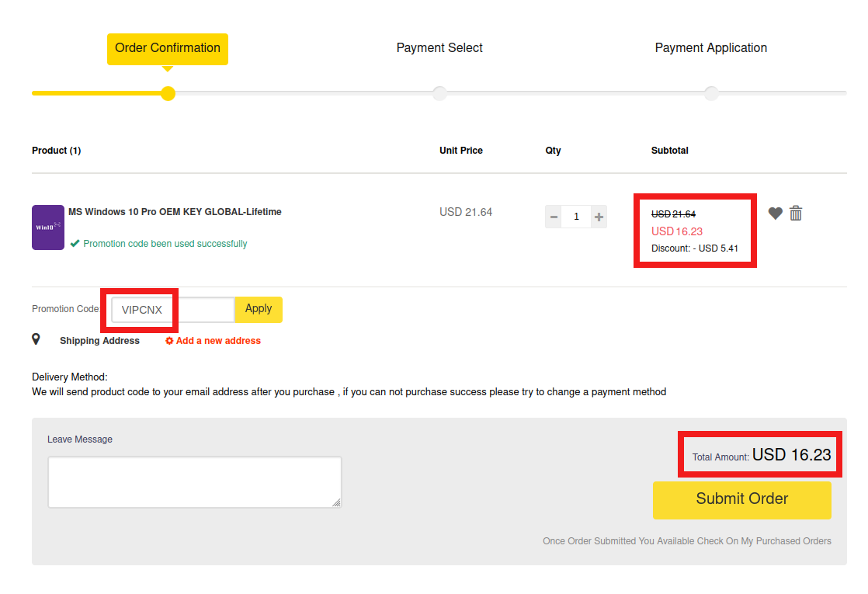Go to the Payment Select step
Image resolution: width=868 pixels, height=594 pixels.
[x=439, y=48]
